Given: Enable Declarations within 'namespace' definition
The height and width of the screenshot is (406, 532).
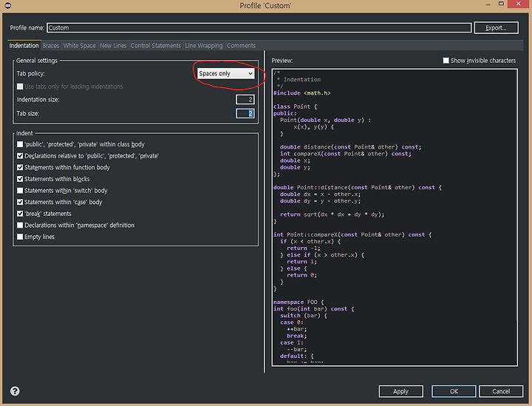Looking at the screenshot, I should tap(20, 226).
